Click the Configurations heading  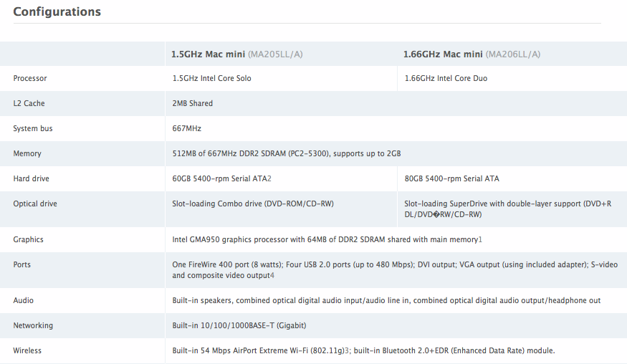57,12
